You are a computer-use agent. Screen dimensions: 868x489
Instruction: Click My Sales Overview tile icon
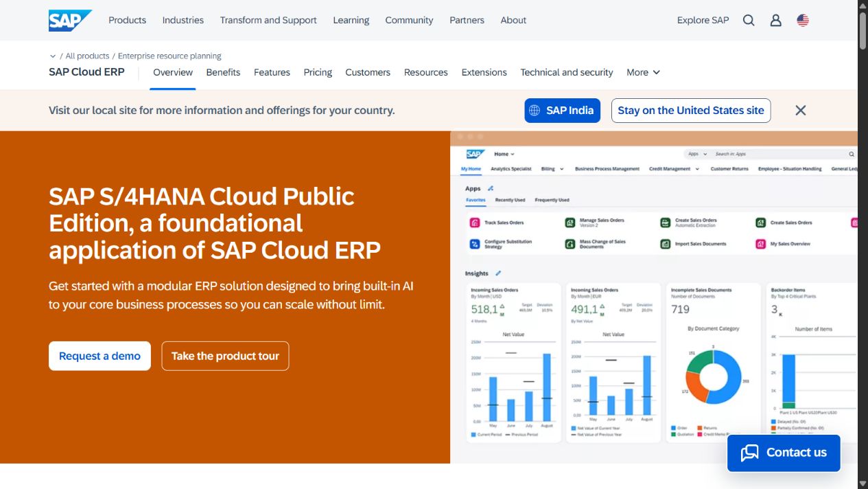pos(760,244)
